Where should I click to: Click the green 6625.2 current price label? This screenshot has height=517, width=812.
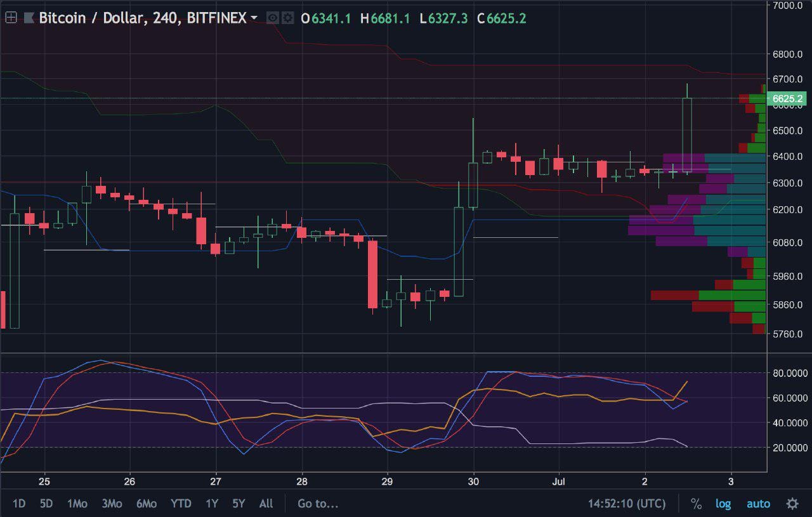click(787, 98)
